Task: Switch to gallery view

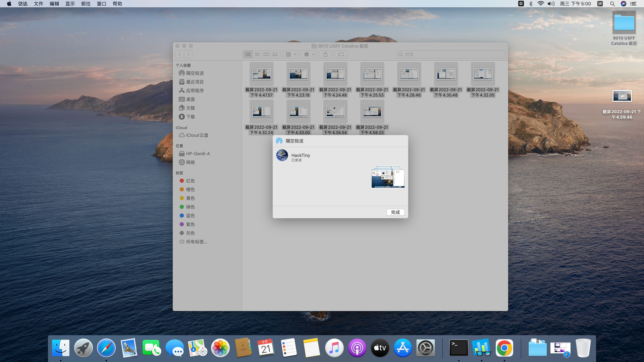Action: coord(275,54)
